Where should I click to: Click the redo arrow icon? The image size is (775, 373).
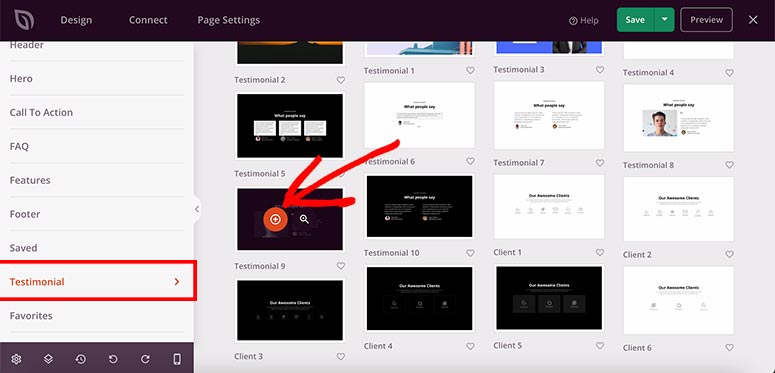pos(145,359)
